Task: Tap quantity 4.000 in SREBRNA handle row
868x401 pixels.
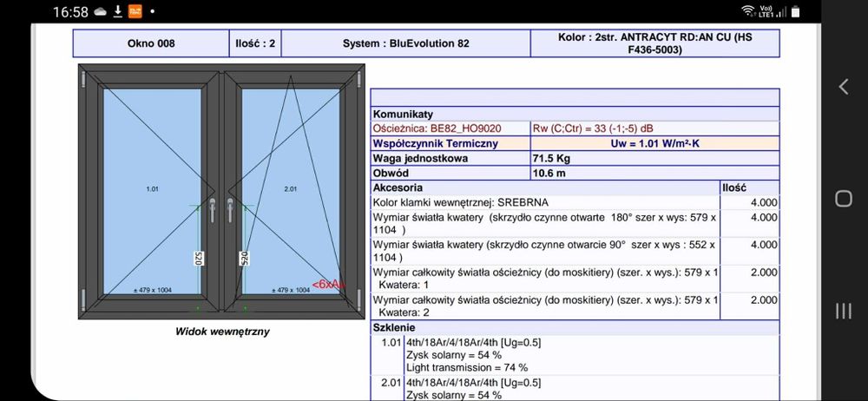Action: coord(764,203)
